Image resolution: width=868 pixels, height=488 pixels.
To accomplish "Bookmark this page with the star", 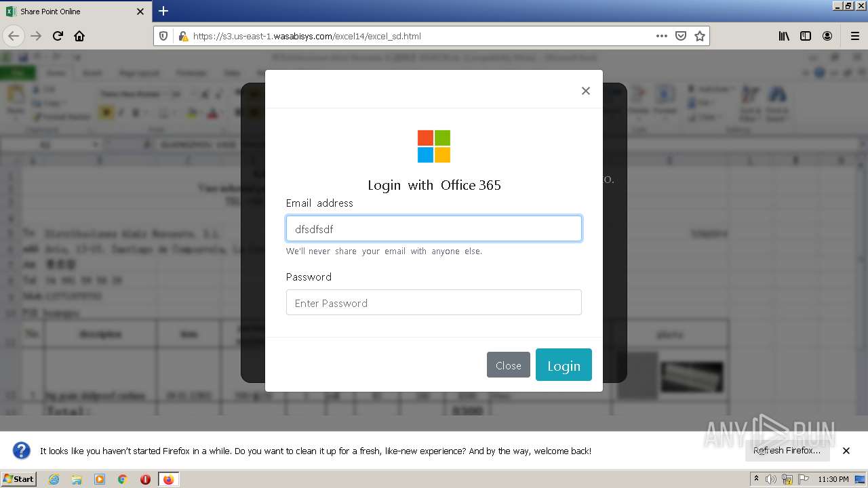I will coord(700,36).
